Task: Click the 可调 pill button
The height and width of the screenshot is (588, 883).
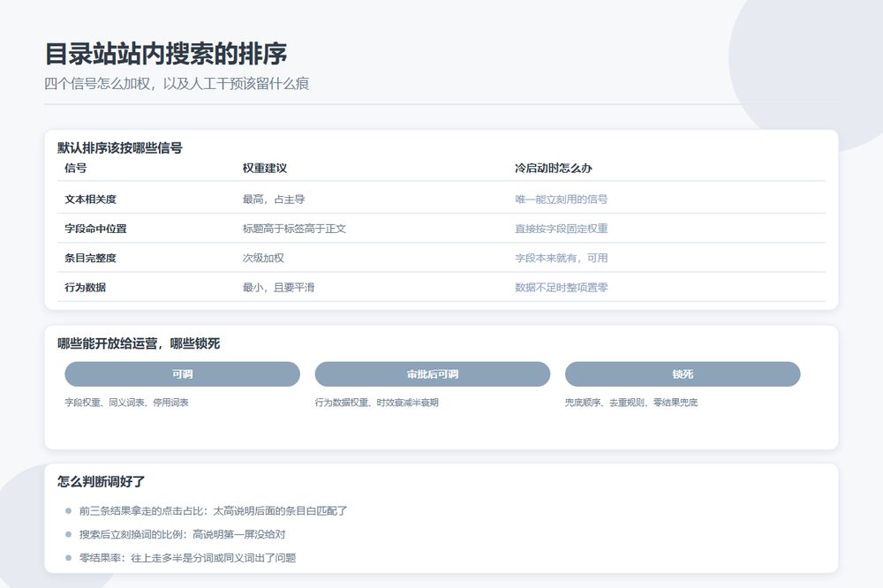Action: click(x=182, y=374)
